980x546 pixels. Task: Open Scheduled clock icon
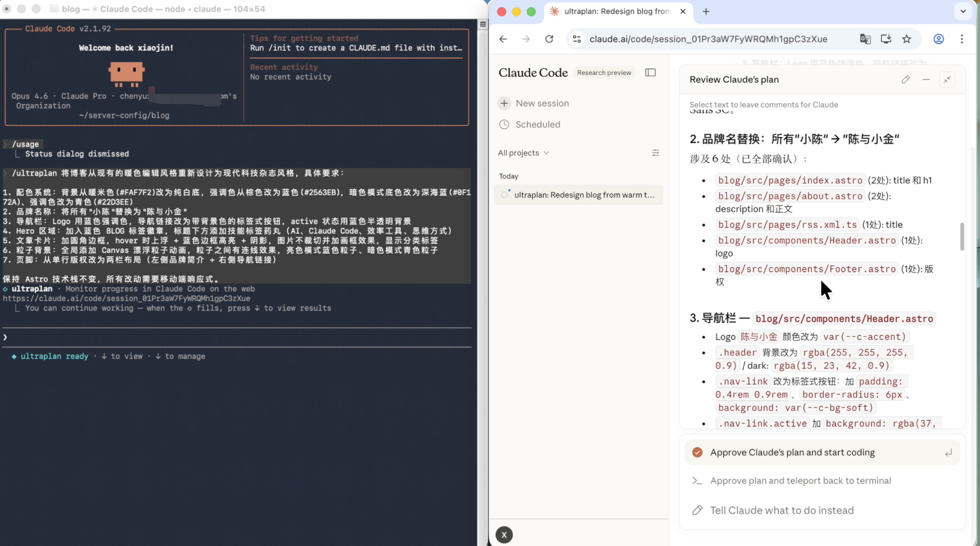click(504, 125)
